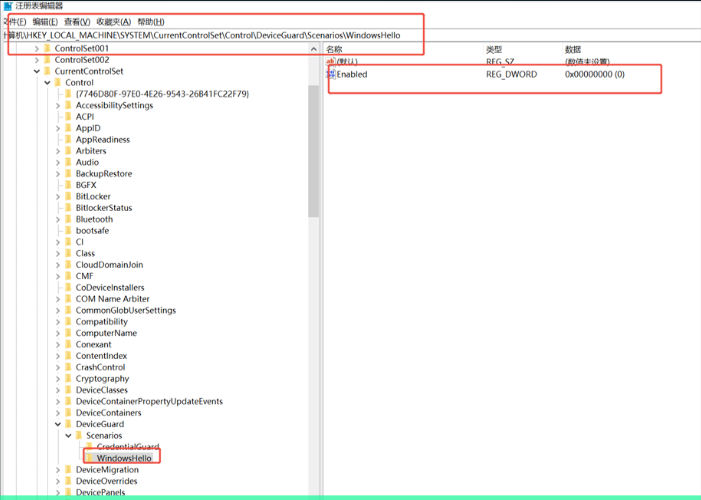701x500 pixels.
Task: Select the bootsafe key
Action: 92,231
